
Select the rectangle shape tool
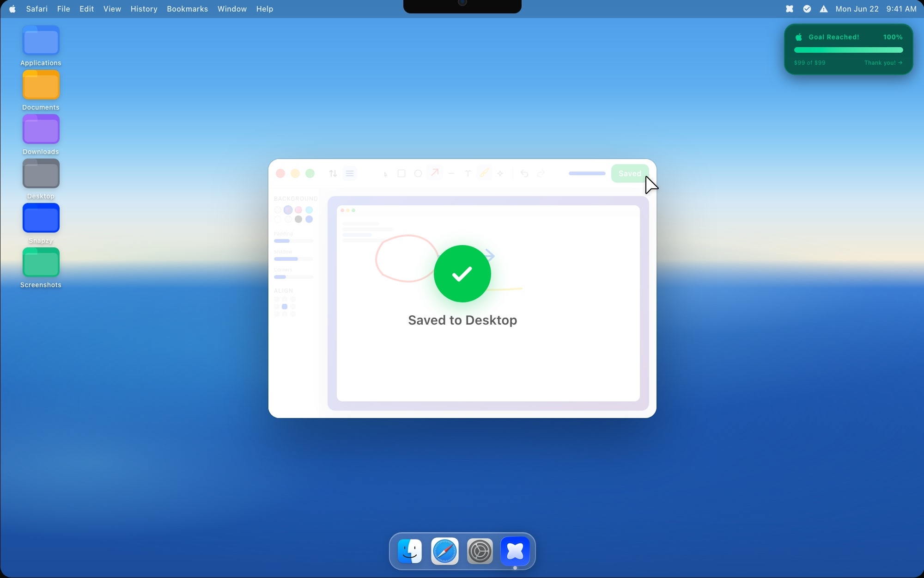pyautogui.click(x=401, y=173)
